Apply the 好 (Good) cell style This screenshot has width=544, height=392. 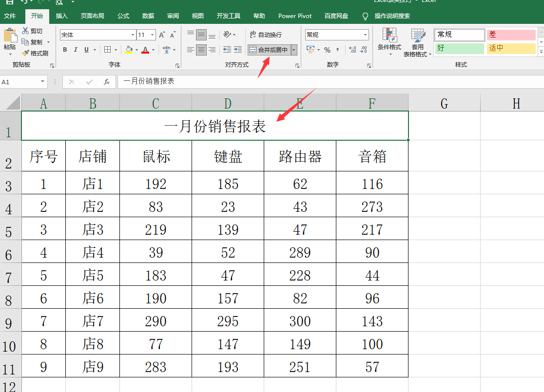[459, 48]
